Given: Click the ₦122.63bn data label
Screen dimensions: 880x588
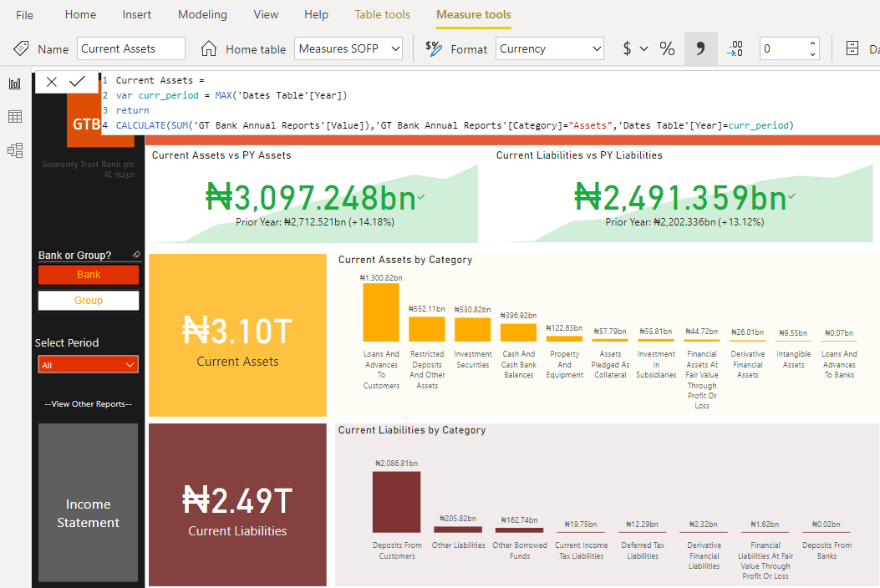Looking at the screenshot, I should [x=564, y=328].
